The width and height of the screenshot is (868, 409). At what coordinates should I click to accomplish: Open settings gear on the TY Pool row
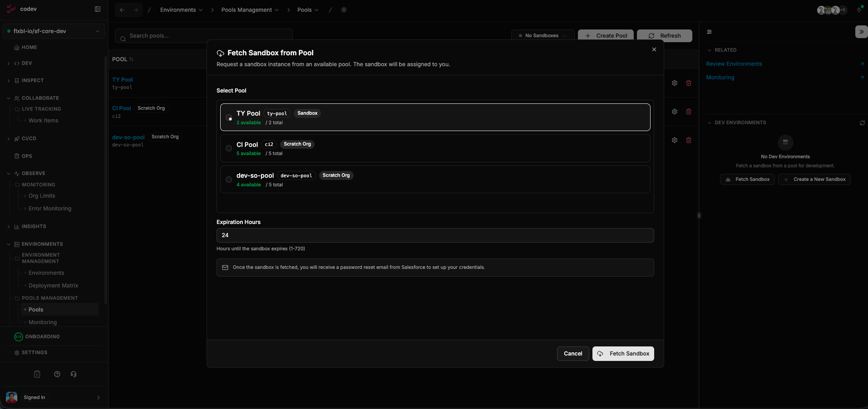click(x=674, y=83)
